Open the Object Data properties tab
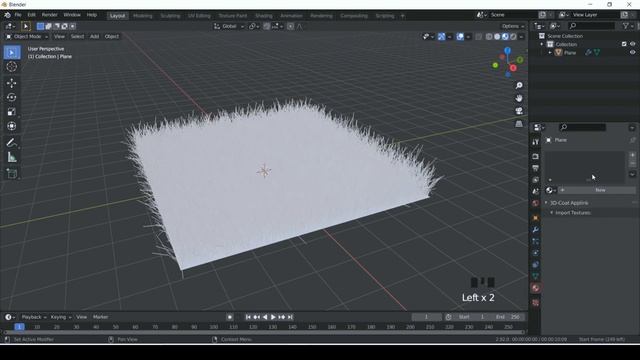 tap(536, 276)
